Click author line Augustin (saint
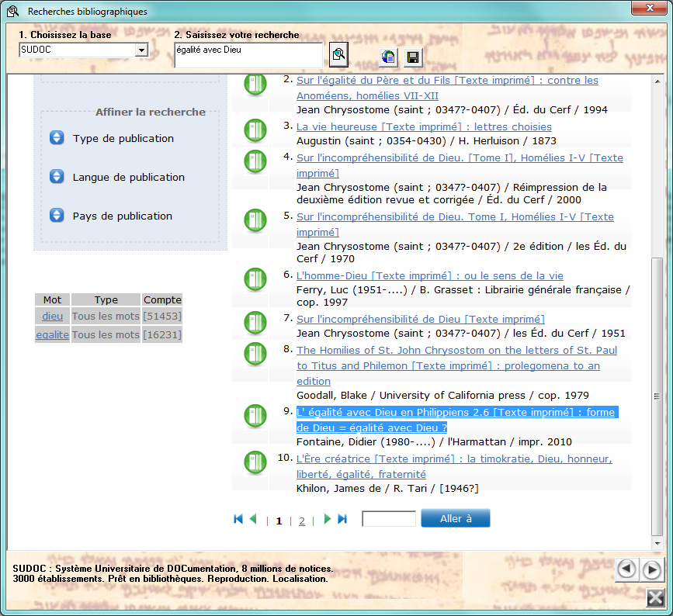 coord(426,140)
